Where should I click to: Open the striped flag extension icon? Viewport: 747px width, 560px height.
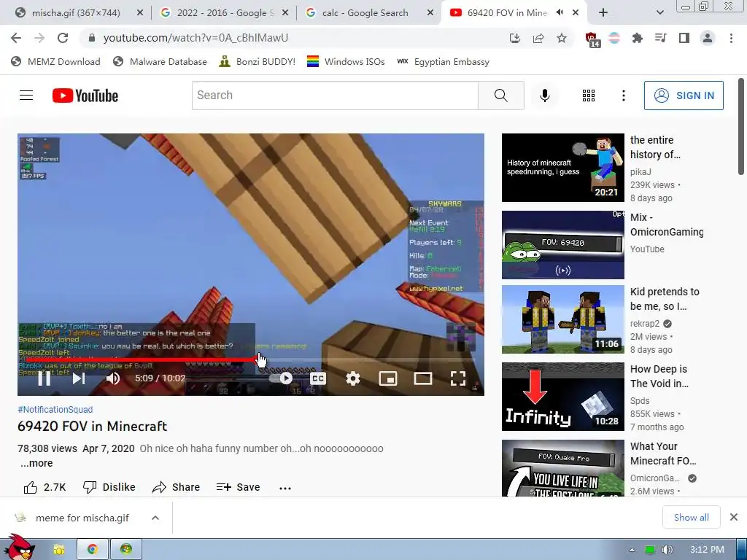coord(614,38)
